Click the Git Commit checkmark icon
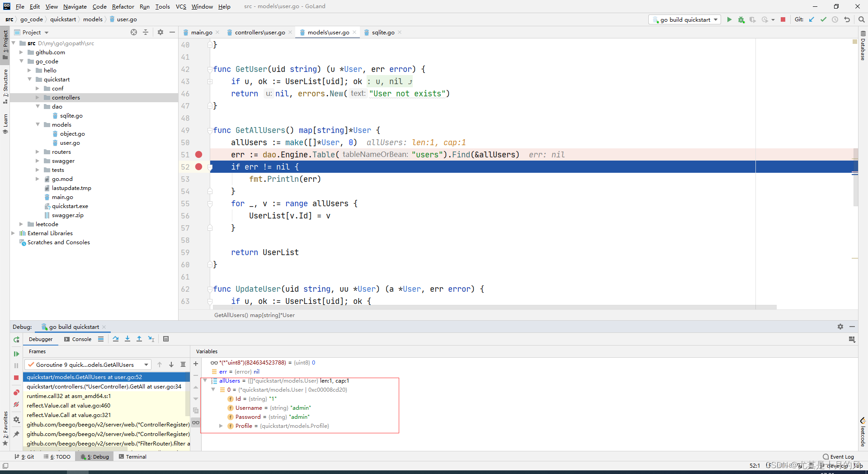The width and height of the screenshot is (868, 474). tap(823, 19)
